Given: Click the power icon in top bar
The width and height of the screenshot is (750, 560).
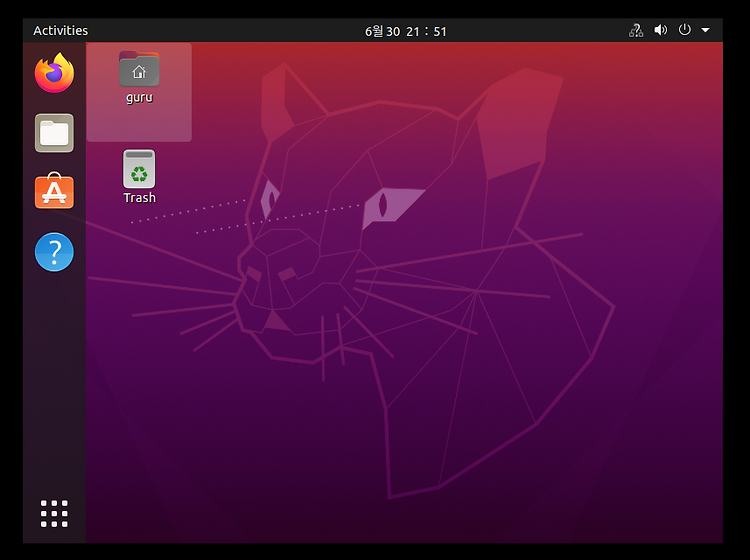Looking at the screenshot, I should pyautogui.click(x=684, y=30).
